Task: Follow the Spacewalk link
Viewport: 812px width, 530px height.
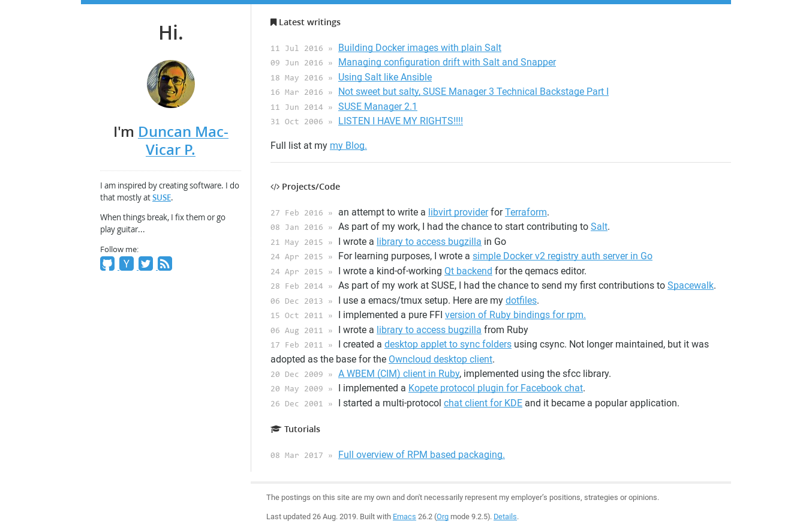Action: [690, 286]
